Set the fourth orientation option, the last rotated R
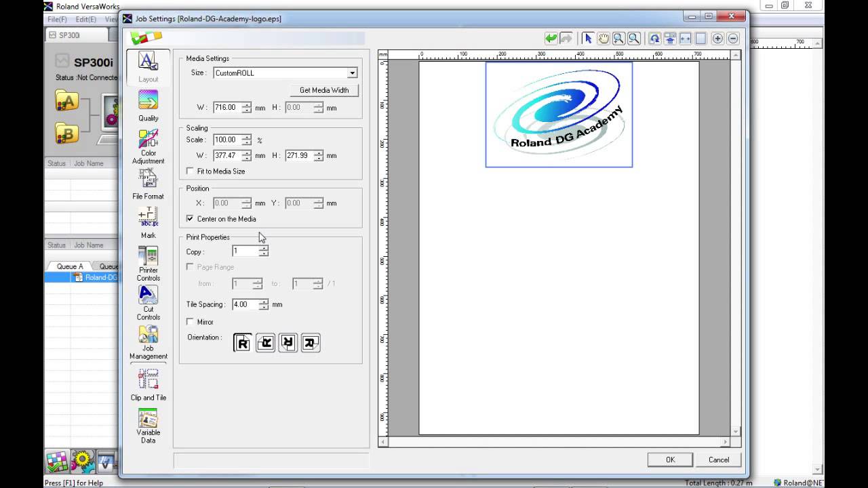 coord(311,343)
